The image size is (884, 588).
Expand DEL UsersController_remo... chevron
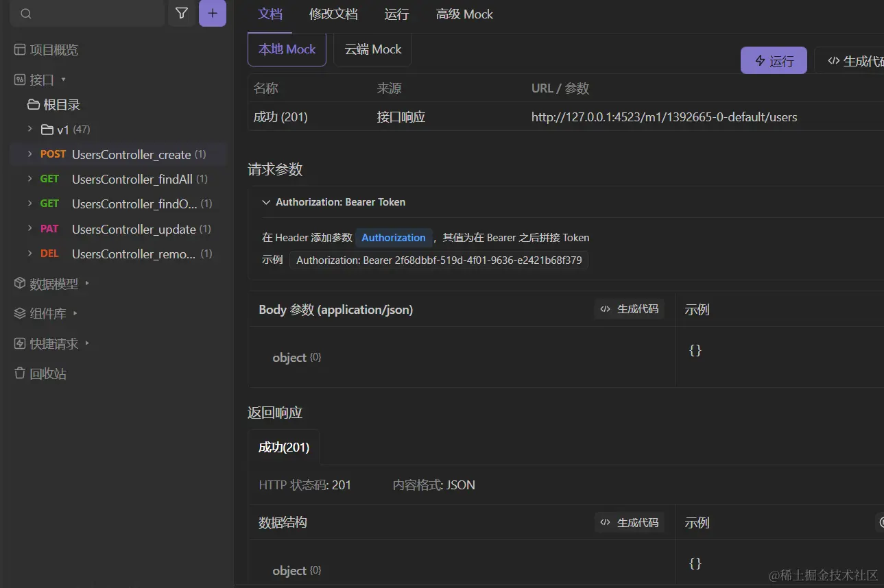[x=29, y=254]
